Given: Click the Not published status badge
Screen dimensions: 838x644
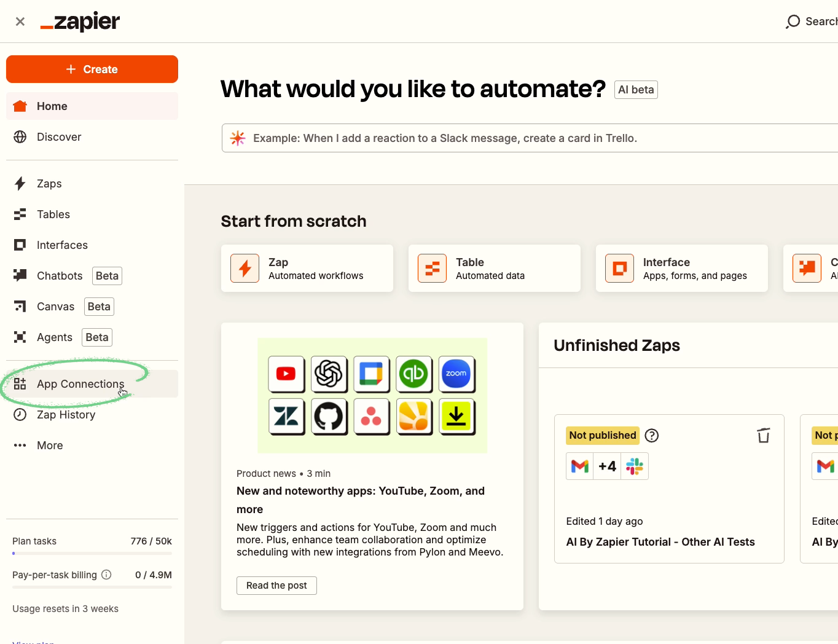Looking at the screenshot, I should 603,436.
